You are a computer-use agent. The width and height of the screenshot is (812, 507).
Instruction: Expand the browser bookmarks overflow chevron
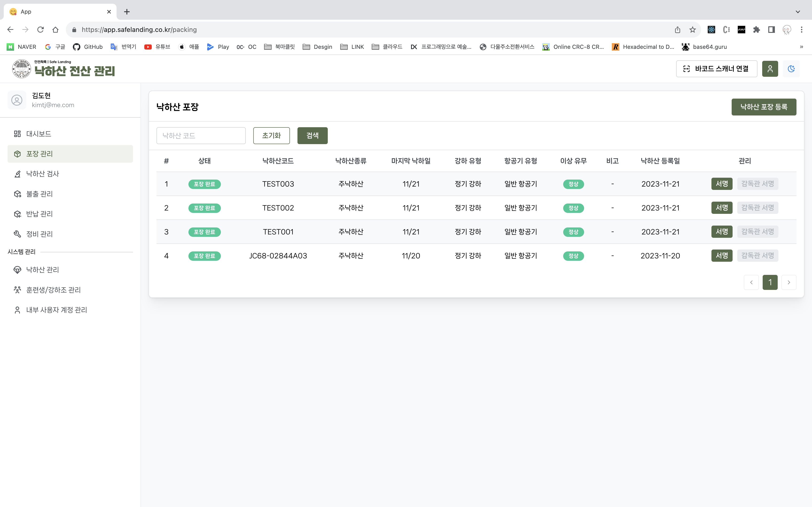(801, 47)
